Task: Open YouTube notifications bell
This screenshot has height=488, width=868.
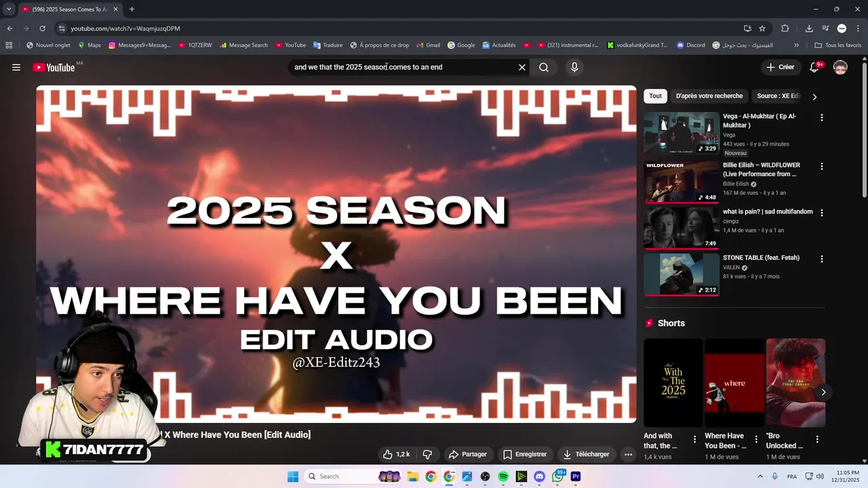Action: click(814, 67)
